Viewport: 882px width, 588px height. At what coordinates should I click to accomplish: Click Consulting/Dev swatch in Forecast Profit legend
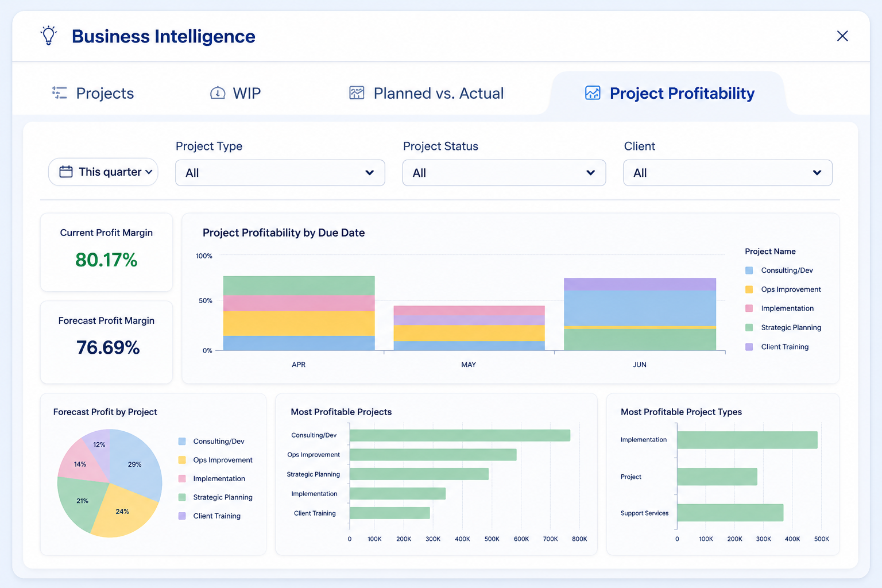(182, 442)
